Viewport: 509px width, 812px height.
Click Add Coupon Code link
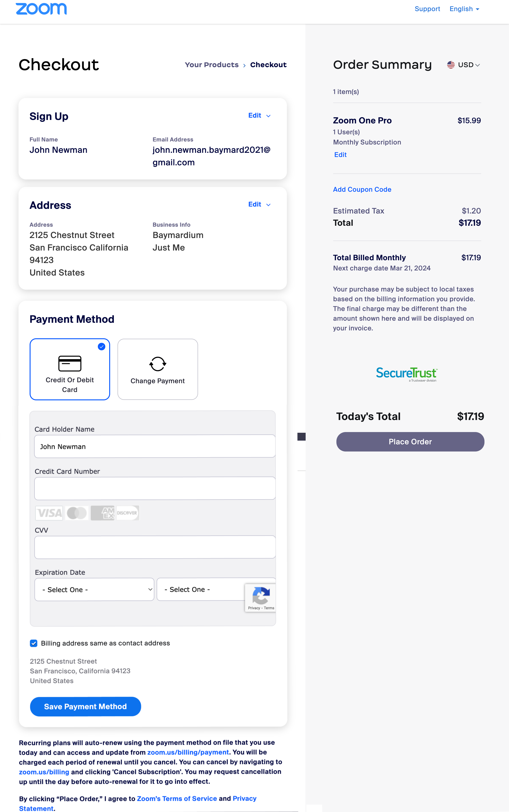(x=362, y=189)
